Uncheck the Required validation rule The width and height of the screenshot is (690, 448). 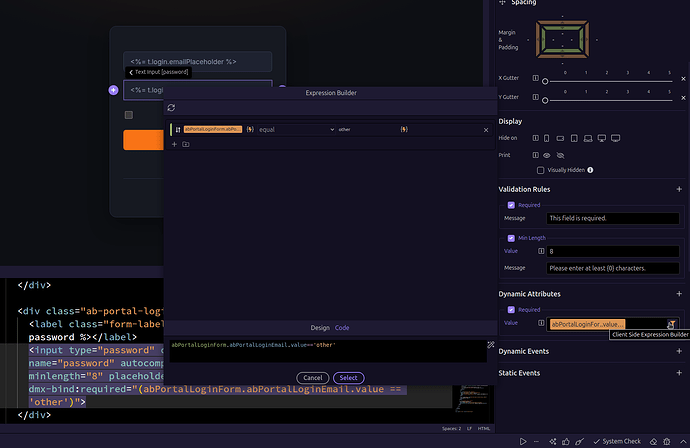[511, 205]
